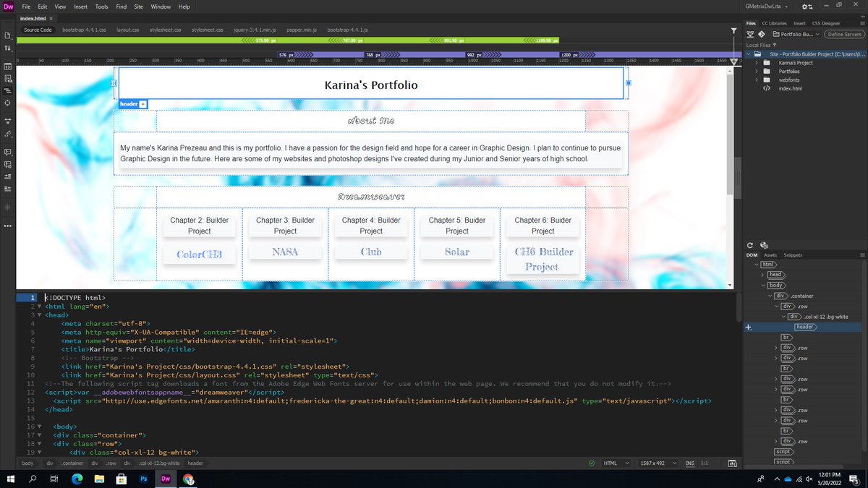Open related file layout.css
Viewport: 868px width, 488px height.
127,30
